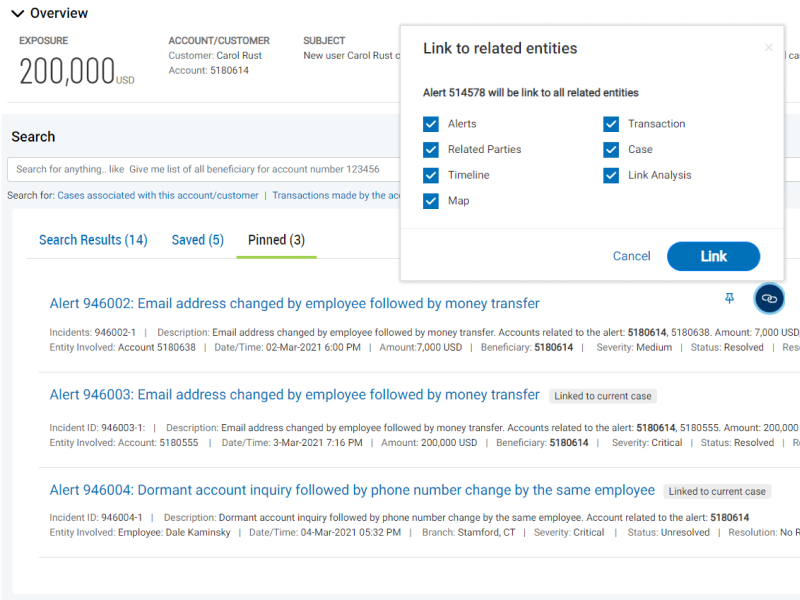The width and height of the screenshot is (800, 600).
Task: Open the Alert 946004 dormant account title
Action: coord(352,491)
